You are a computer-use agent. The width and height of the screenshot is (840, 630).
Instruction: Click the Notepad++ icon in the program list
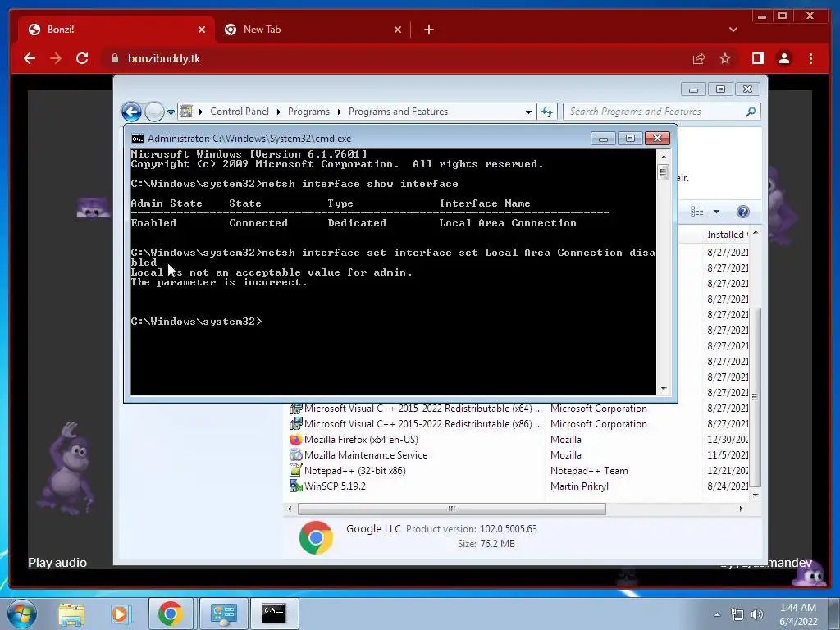pyautogui.click(x=295, y=470)
